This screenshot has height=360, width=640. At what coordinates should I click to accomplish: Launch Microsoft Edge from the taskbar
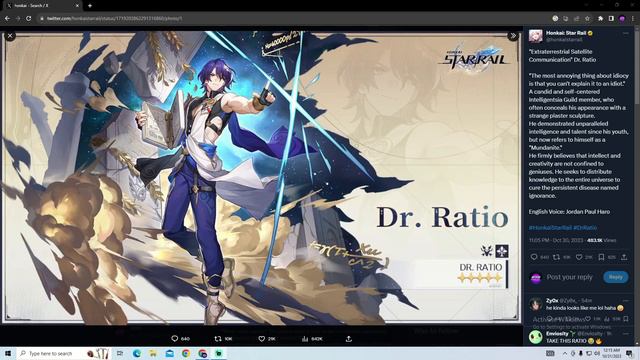136,353
